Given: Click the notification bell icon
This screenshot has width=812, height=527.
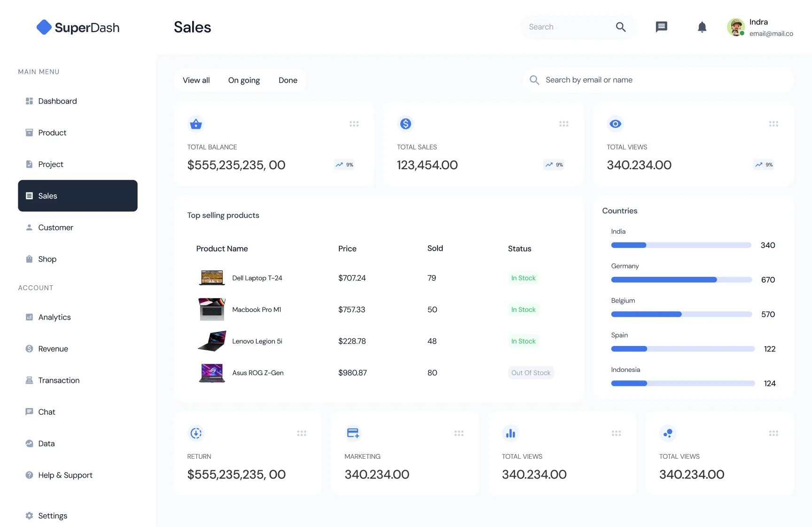Looking at the screenshot, I should coord(702,27).
